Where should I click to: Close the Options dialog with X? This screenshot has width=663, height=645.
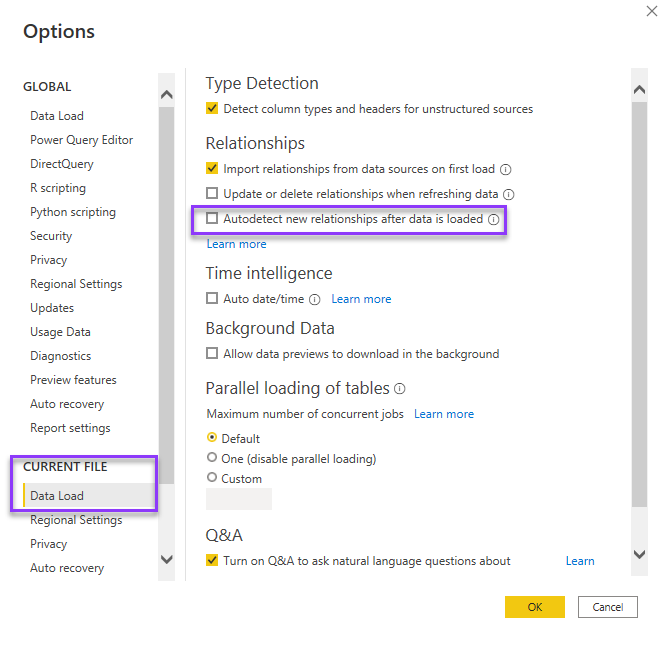point(652,11)
